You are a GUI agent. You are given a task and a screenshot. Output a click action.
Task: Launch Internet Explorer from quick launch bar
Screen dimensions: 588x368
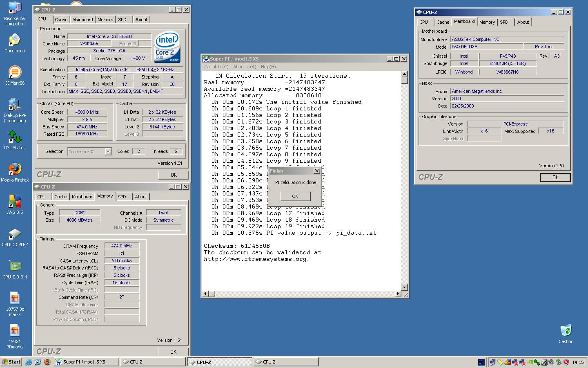pos(29,362)
